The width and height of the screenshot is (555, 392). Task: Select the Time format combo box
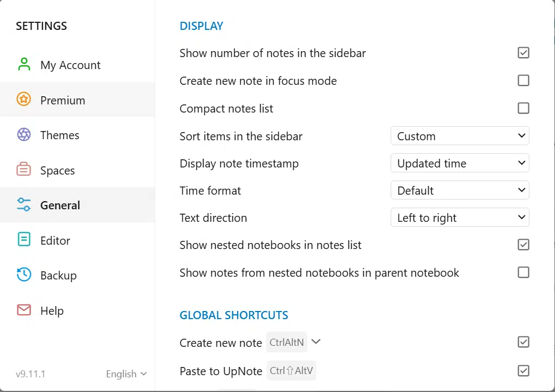(460, 190)
